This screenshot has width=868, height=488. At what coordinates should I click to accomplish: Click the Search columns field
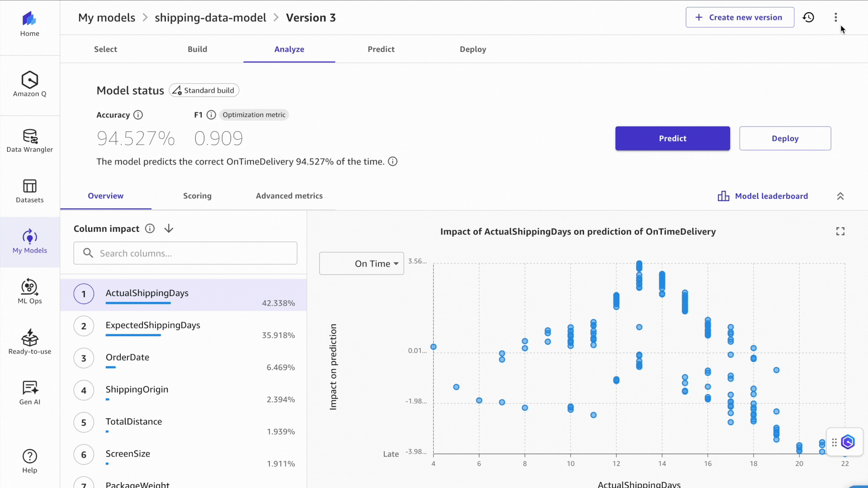pyautogui.click(x=185, y=253)
